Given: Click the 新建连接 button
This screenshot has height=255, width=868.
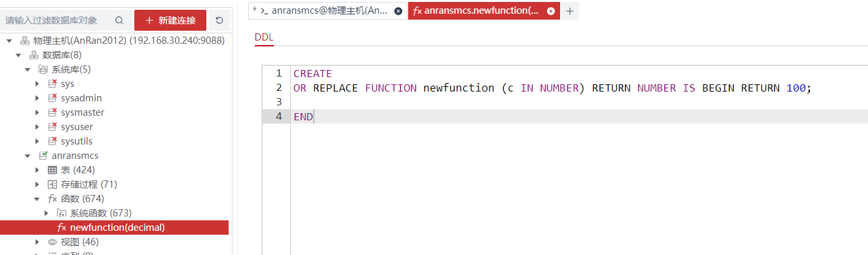Looking at the screenshot, I should tap(170, 20).
